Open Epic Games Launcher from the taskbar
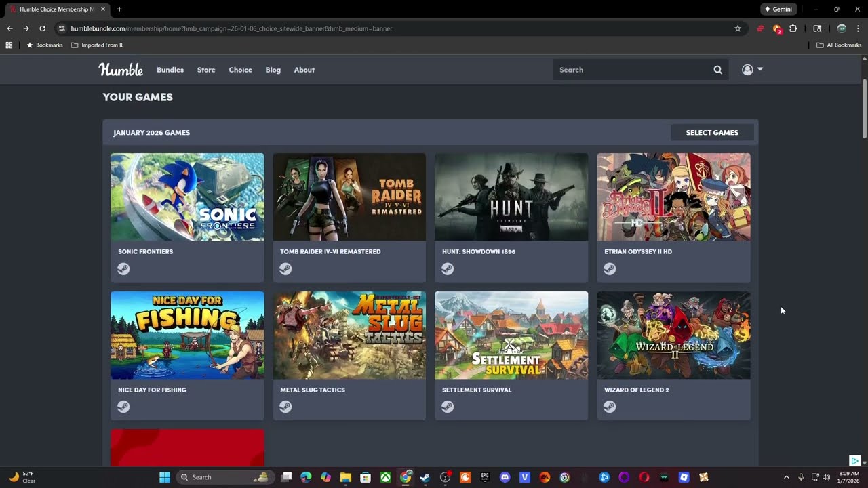868x488 pixels. click(485, 477)
